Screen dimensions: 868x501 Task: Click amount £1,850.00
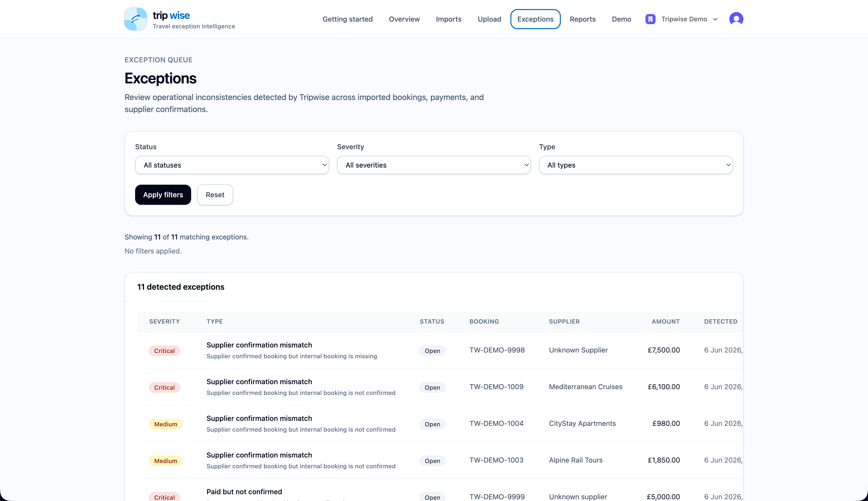coord(663,460)
